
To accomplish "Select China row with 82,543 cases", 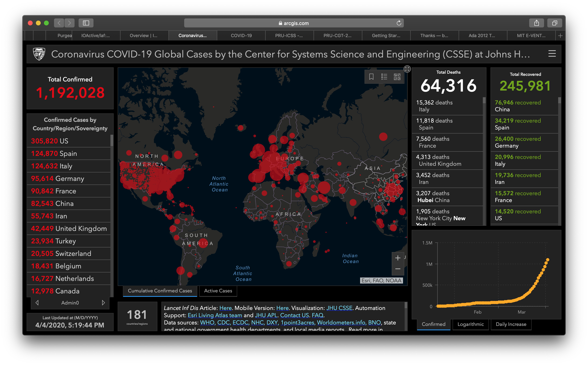I will [x=69, y=203].
